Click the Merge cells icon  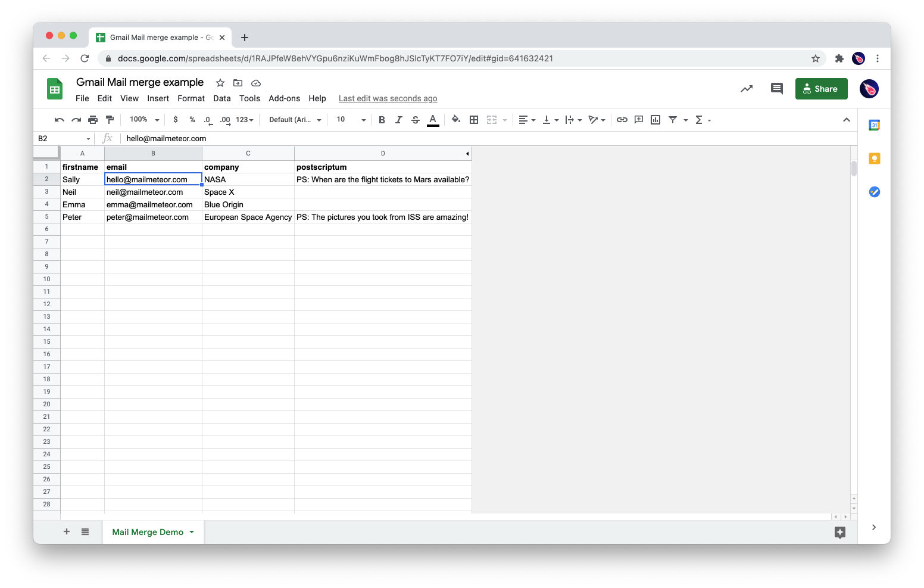[x=492, y=120]
